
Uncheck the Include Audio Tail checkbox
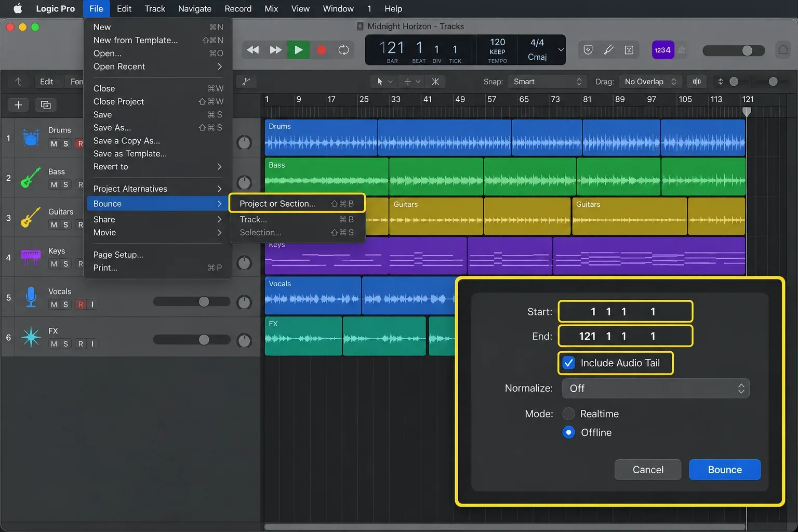[569, 363]
